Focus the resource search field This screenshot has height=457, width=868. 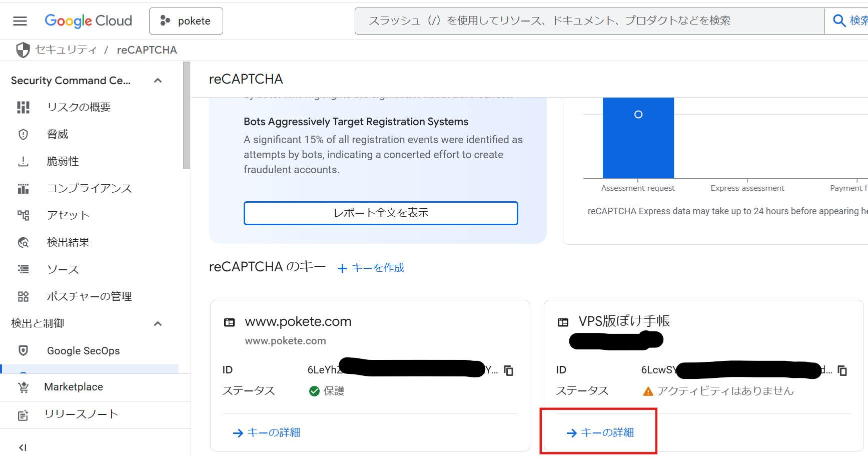[589, 21]
